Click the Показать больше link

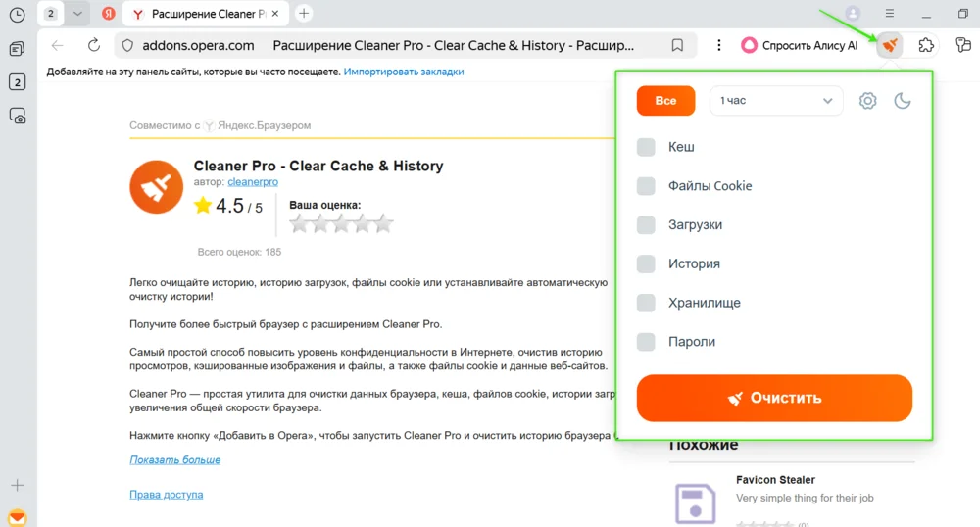point(175,459)
